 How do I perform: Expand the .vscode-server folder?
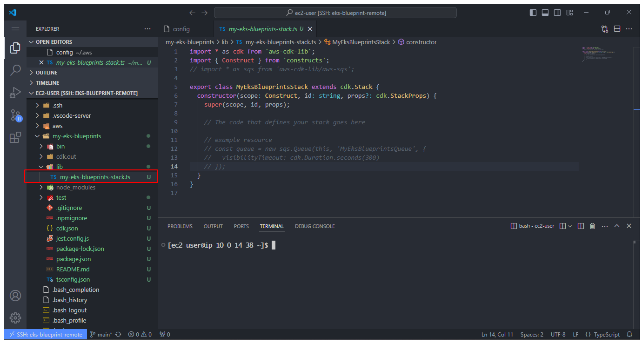point(92,116)
